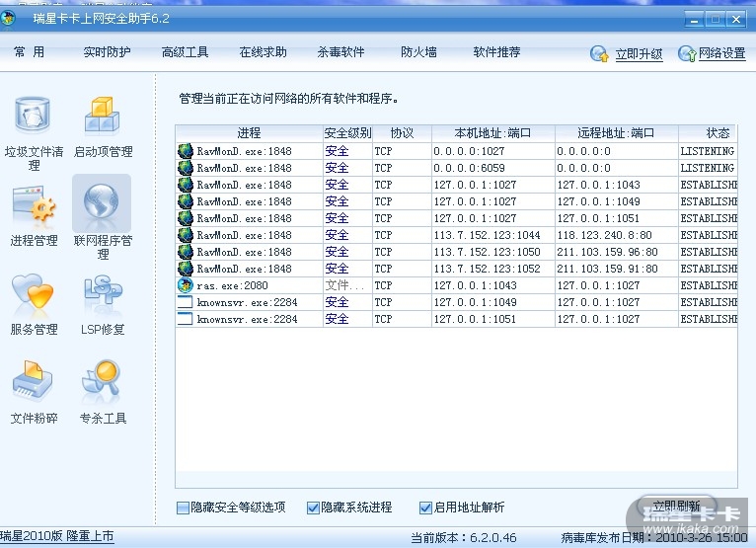Sort by the 进程 column header
Screen dimensions: 756x548
click(250, 133)
